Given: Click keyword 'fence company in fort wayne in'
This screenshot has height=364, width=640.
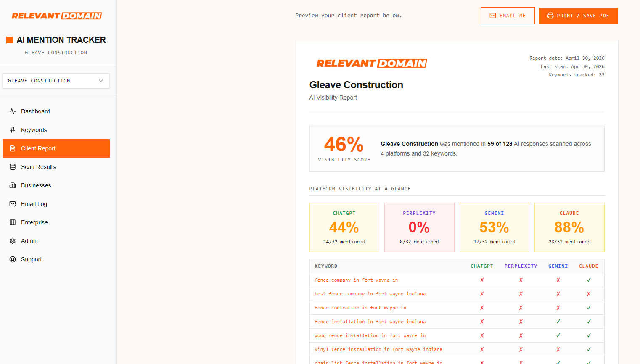Looking at the screenshot, I should click(x=356, y=280).
